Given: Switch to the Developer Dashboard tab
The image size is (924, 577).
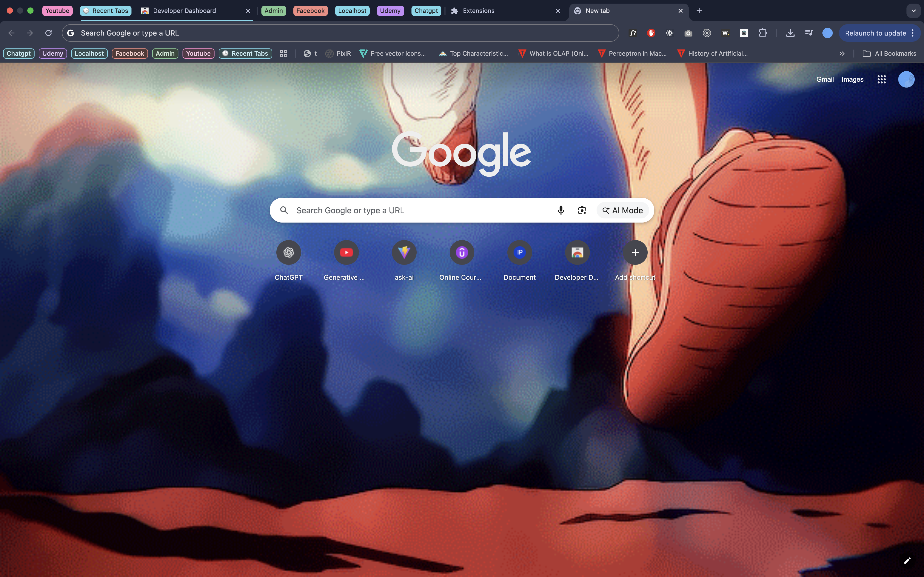Looking at the screenshot, I should click(184, 11).
